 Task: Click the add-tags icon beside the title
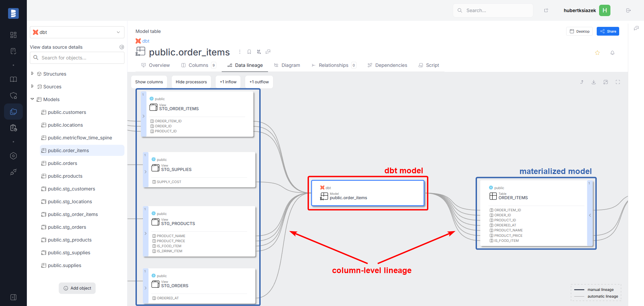[x=259, y=52]
